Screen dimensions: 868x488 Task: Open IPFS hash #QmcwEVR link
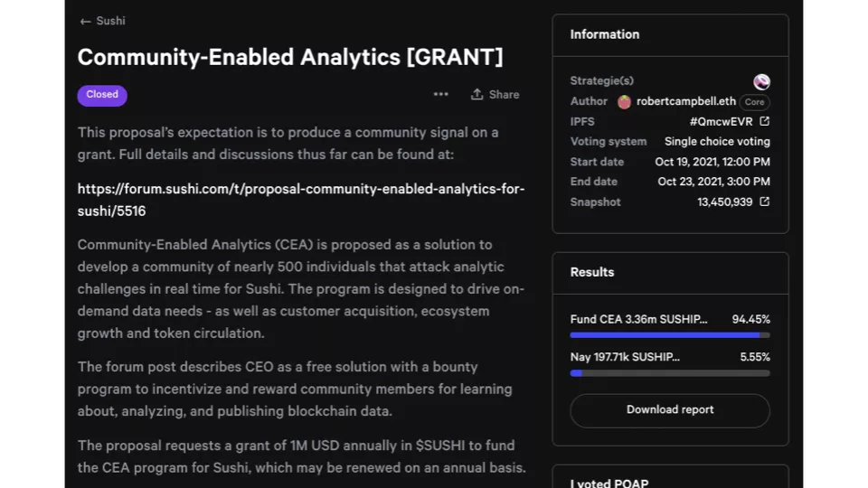click(x=721, y=122)
